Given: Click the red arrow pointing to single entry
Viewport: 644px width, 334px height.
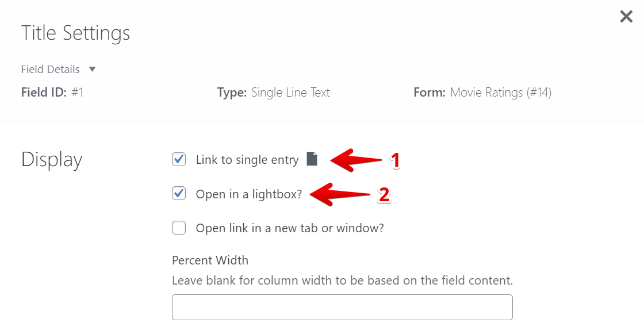Looking at the screenshot, I should [x=355, y=160].
